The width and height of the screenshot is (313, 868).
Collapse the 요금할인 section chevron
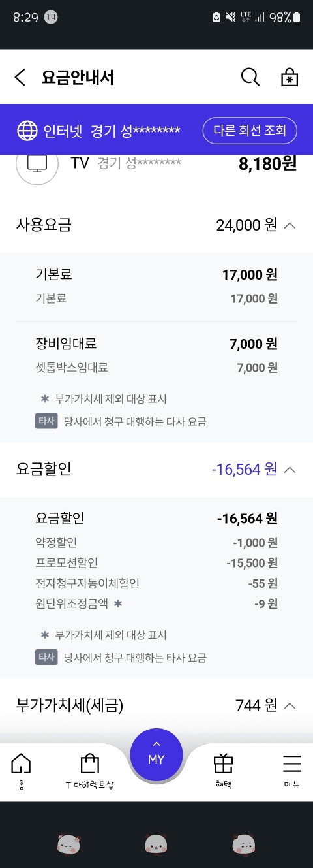pyautogui.click(x=290, y=469)
